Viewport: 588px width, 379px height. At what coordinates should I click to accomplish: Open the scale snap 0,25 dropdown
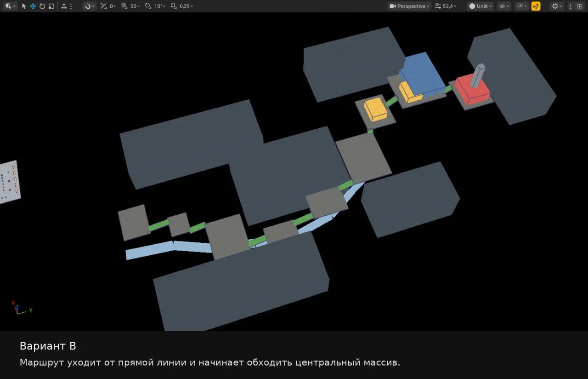187,6
